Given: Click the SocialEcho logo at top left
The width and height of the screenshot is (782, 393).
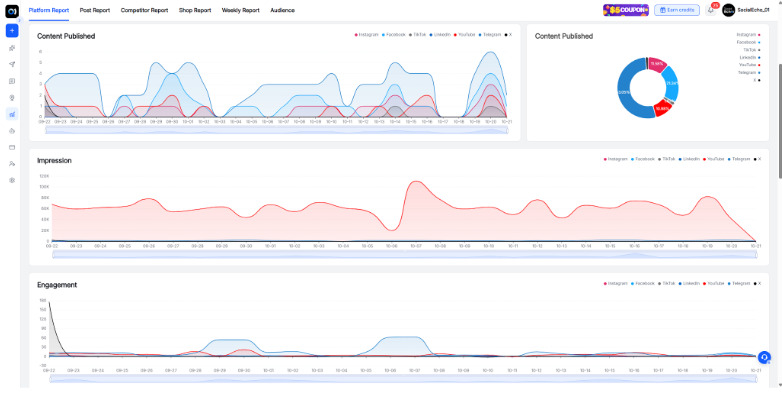Looking at the screenshot, I should coord(12,10).
